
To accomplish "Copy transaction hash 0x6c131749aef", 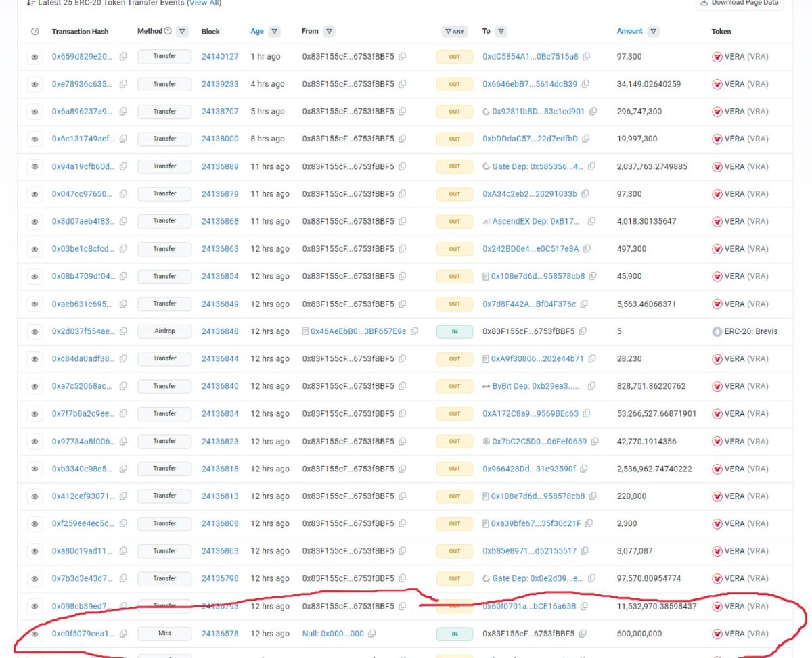I will 123,139.
